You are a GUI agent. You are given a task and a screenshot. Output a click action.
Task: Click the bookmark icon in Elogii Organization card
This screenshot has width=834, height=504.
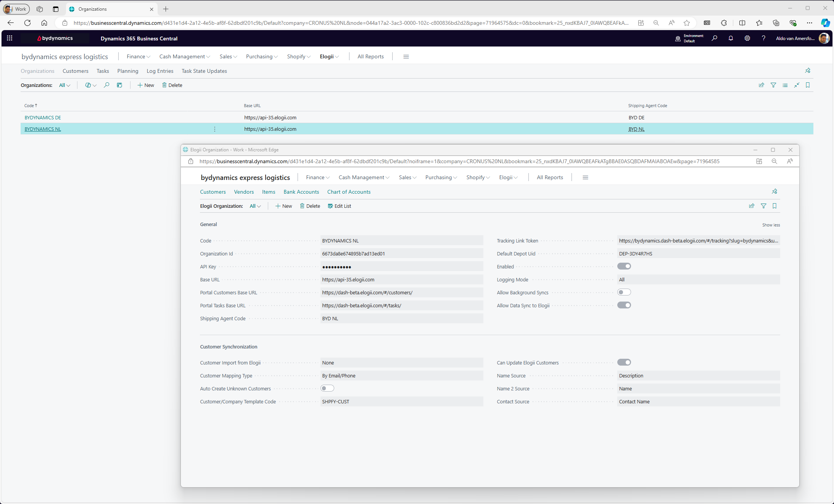coord(774,206)
